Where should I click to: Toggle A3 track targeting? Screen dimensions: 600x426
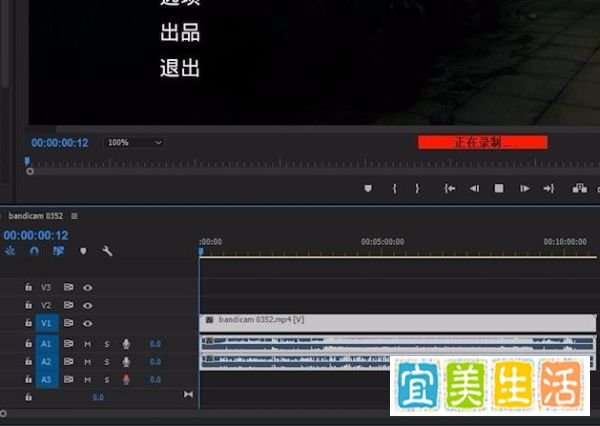point(47,379)
